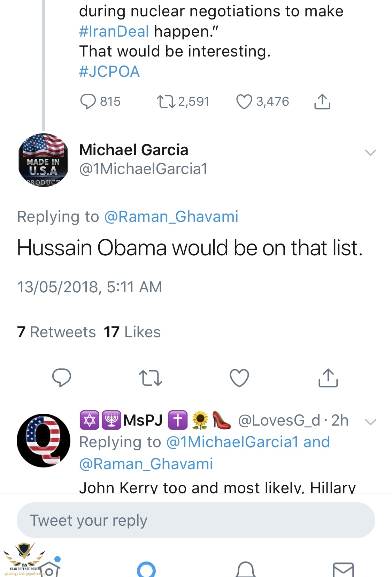Image resolution: width=392 pixels, height=577 pixels.
Task: Like the tweet with 3,476 likes
Action: 244,102
